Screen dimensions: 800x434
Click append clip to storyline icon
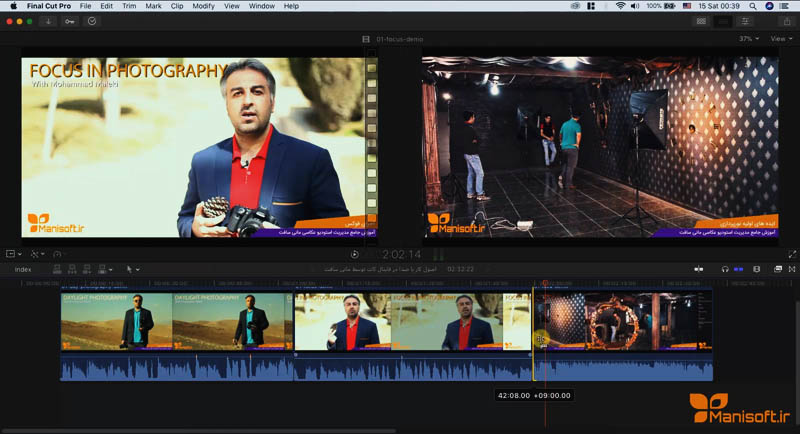click(x=87, y=269)
